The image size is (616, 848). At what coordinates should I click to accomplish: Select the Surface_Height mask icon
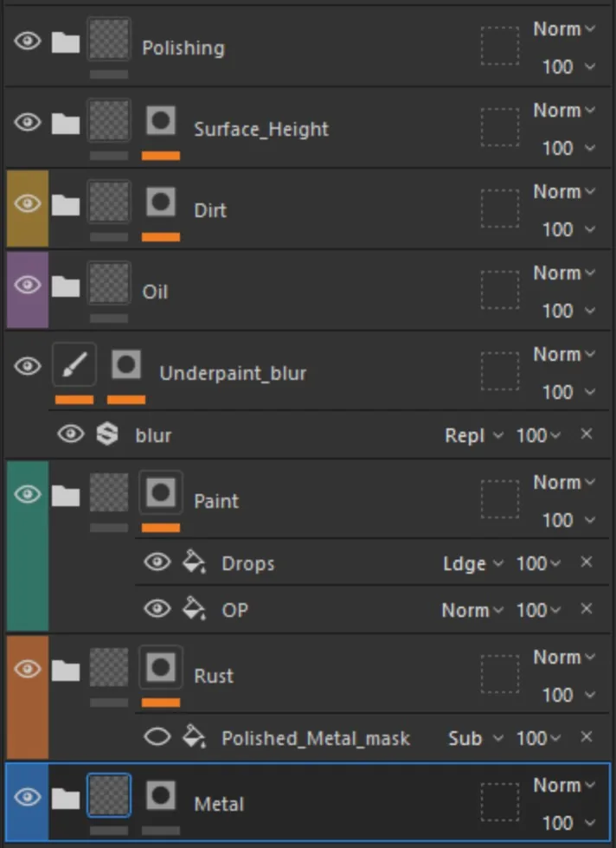click(161, 120)
